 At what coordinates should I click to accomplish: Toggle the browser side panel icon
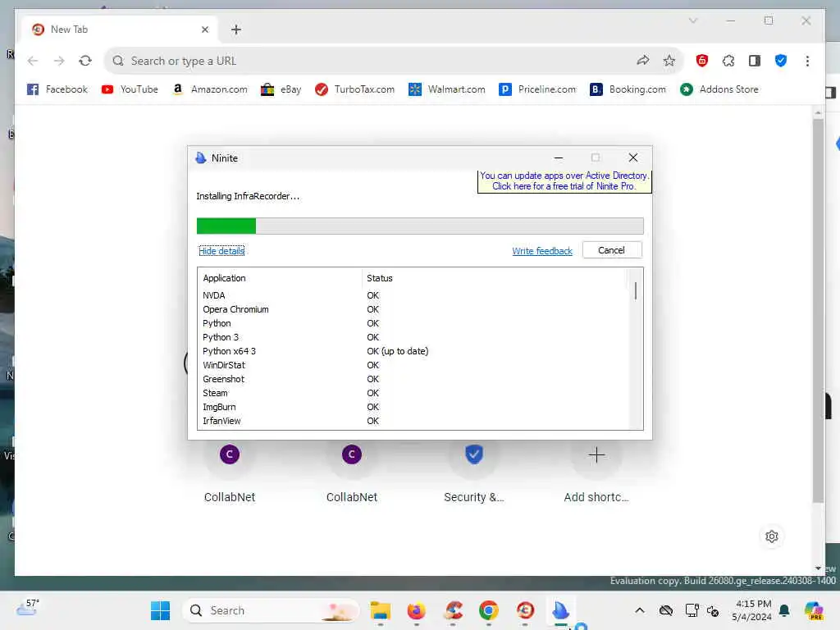pos(755,61)
